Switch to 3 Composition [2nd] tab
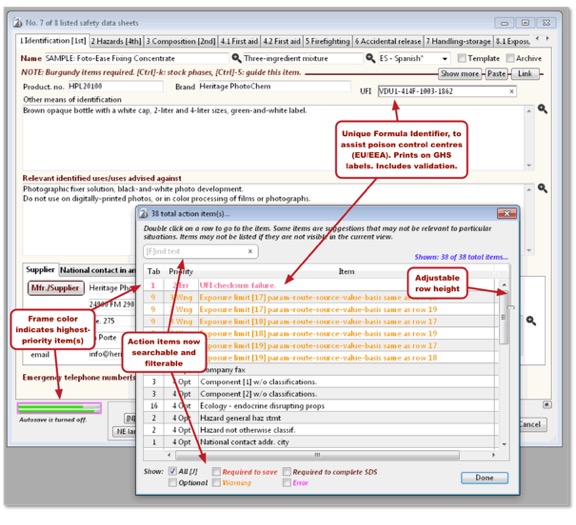 (x=181, y=41)
